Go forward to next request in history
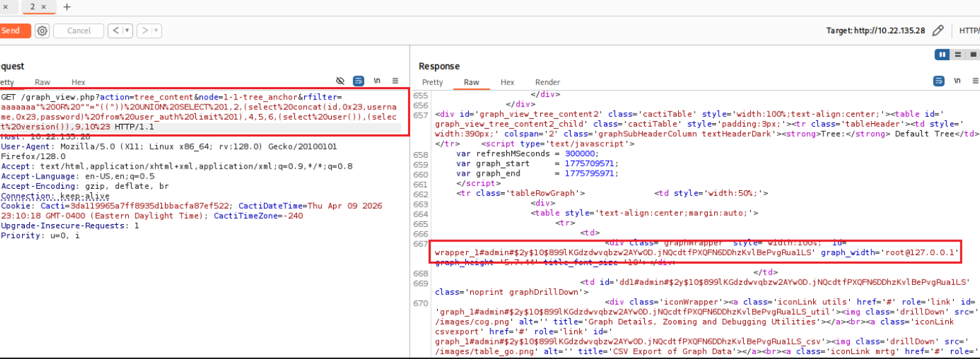This screenshot has width=980, height=359. pos(144,30)
